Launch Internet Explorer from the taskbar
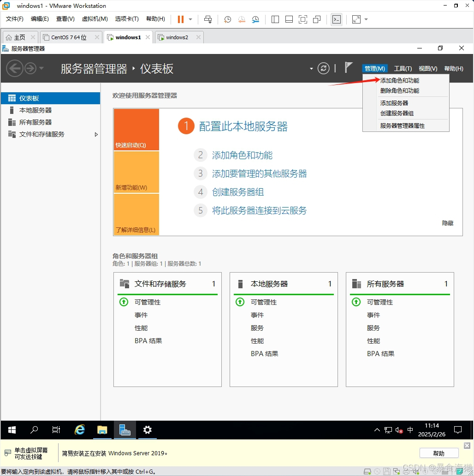This screenshot has height=476, width=474. [x=80, y=430]
